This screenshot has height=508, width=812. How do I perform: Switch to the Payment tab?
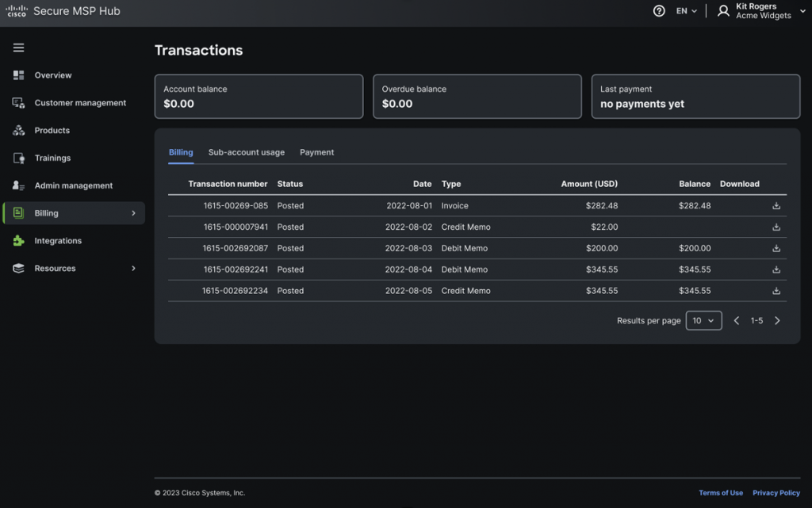pos(316,152)
